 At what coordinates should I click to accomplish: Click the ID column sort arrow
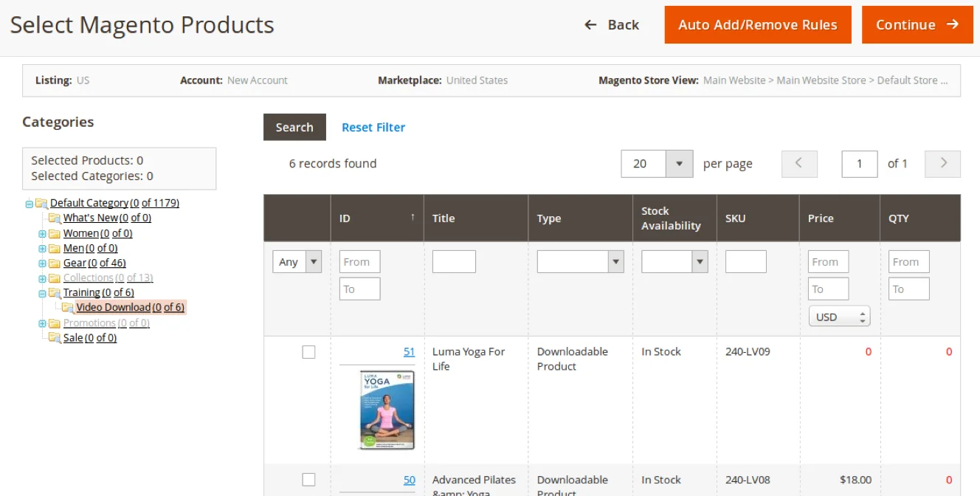(413, 217)
